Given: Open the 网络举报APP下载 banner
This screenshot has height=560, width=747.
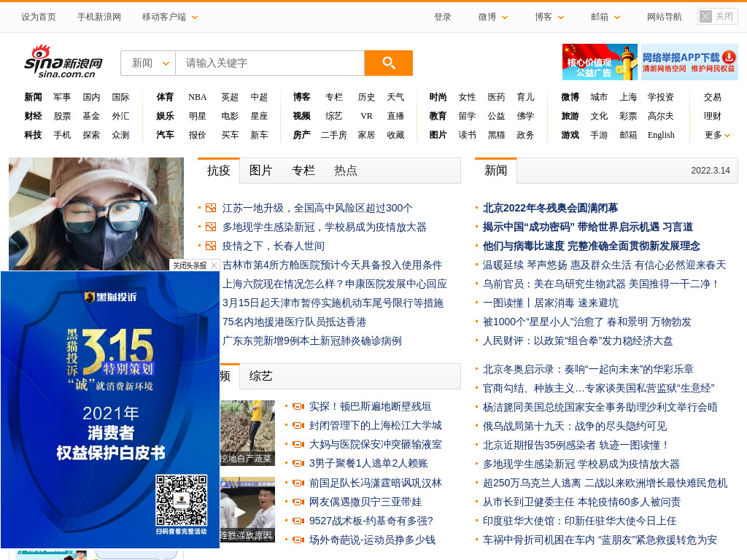Looking at the screenshot, I should 689,63.
